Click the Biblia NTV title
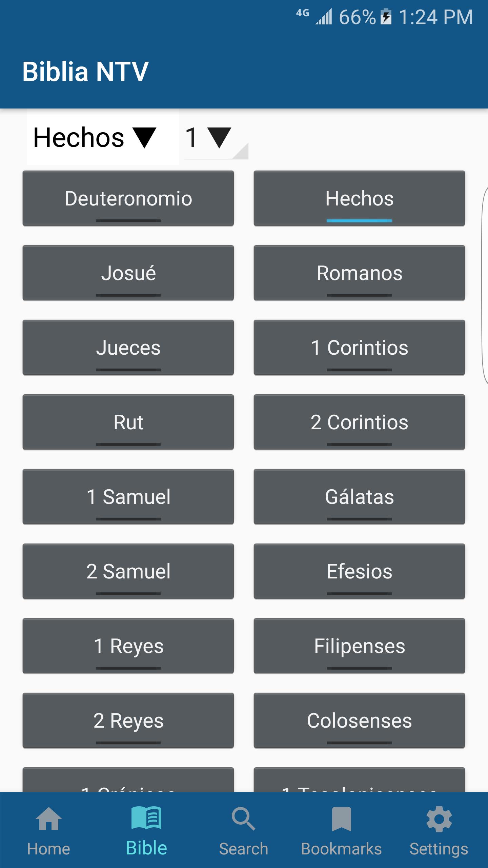This screenshot has width=488, height=868. [85, 72]
